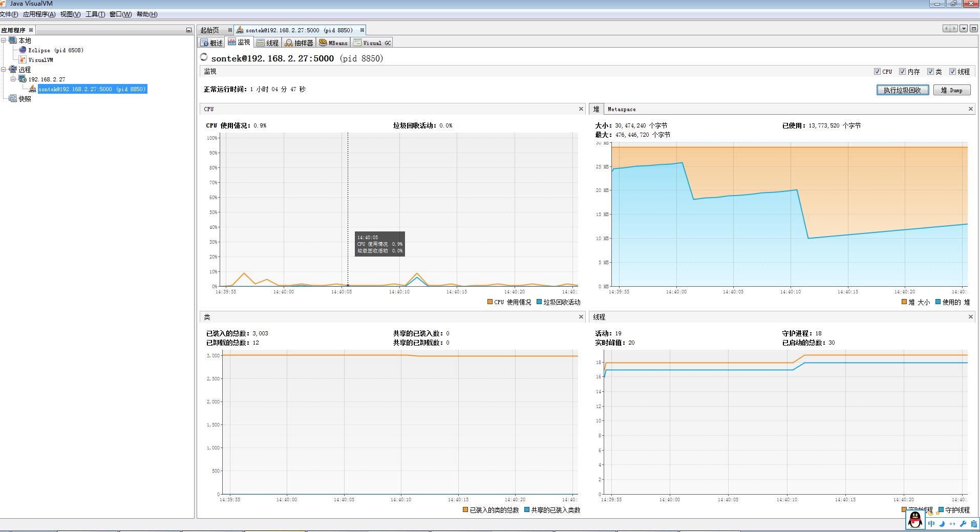Screen dimensions: 980x532
Task: Click the 中 Chinese input mode icon
Action: tap(931, 523)
